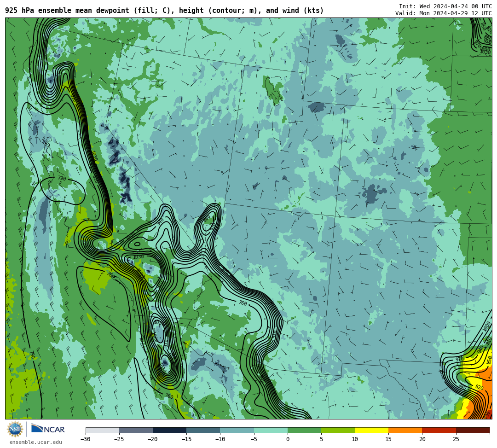Click the 25 colorbar tick label
The image size is (497, 448).
pos(456,439)
